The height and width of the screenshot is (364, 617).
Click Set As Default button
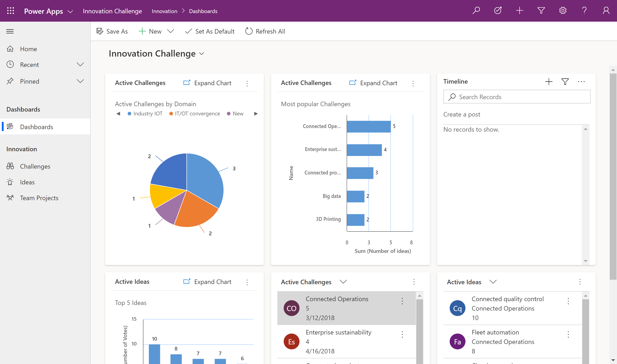(x=210, y=31)
